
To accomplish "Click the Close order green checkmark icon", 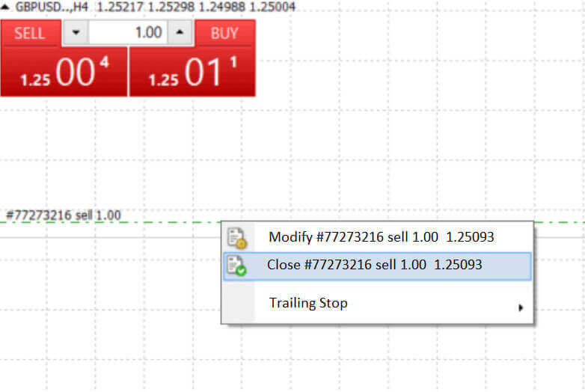I will coord(236,265).
